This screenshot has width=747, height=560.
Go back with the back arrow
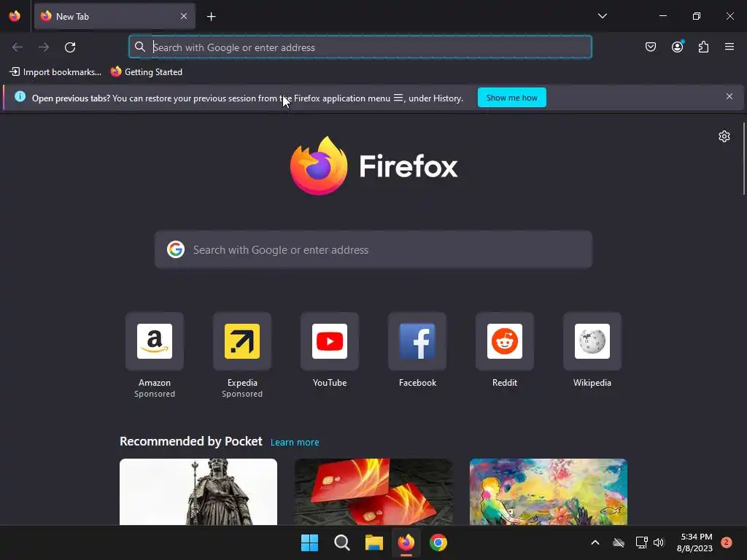click(18, 47)
